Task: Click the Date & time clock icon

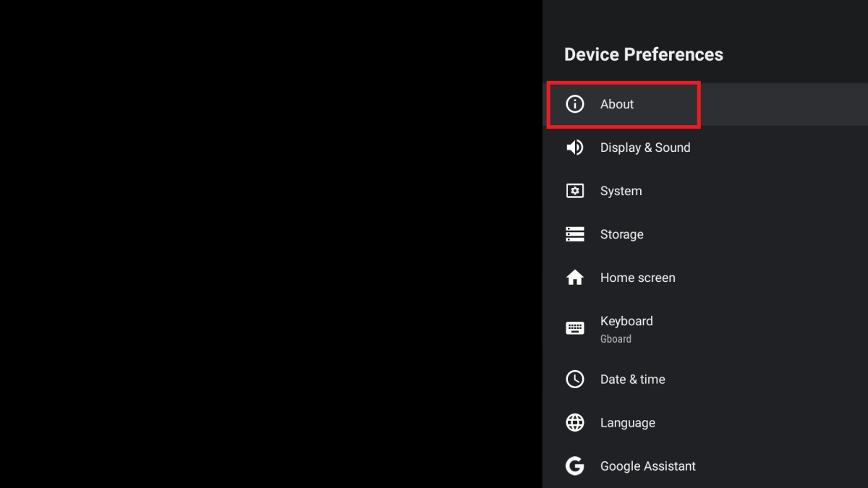Action: [x=574, y=379]
